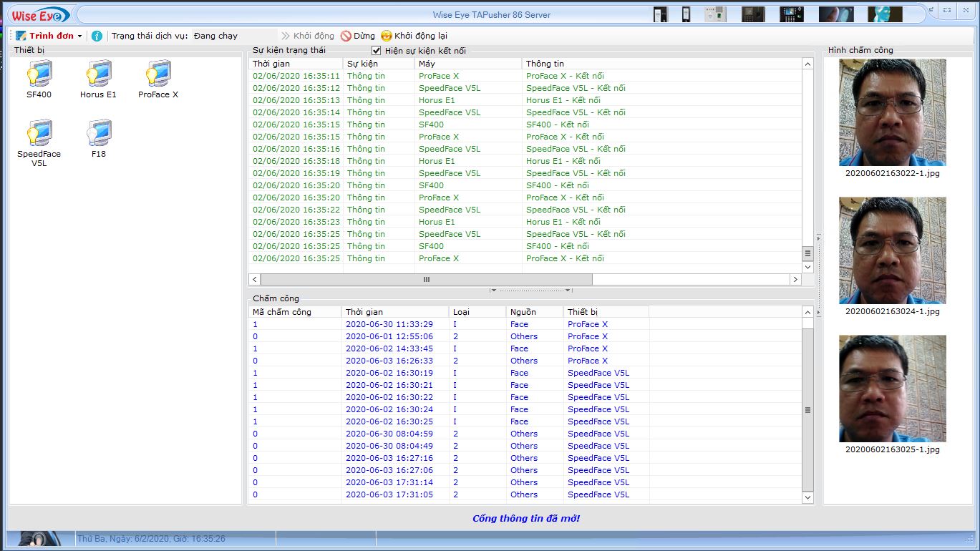
Task: Select the SpeedFace V5L device icon
Action: pos(39,134)
